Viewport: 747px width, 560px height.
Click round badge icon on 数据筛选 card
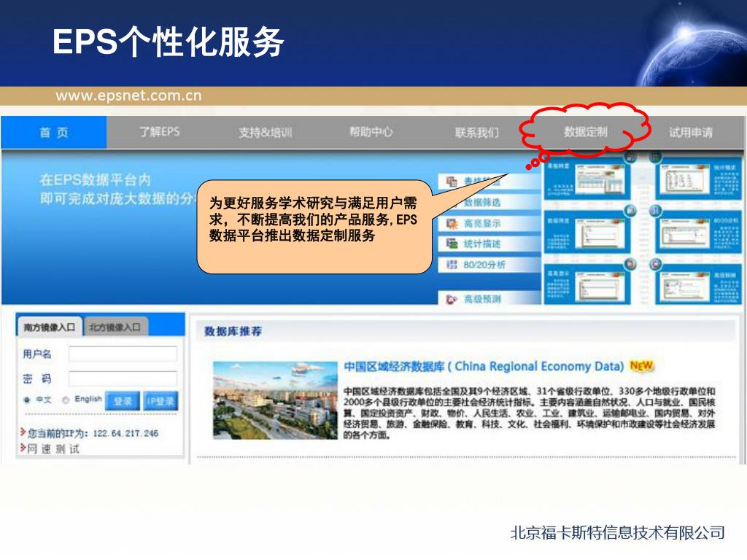pos(631,211)
